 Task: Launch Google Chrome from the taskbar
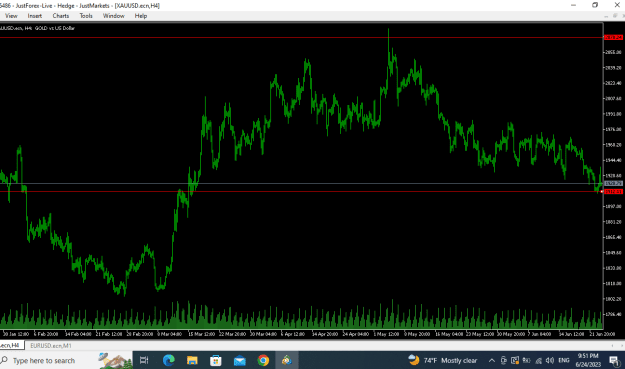(x=263, y=360)
